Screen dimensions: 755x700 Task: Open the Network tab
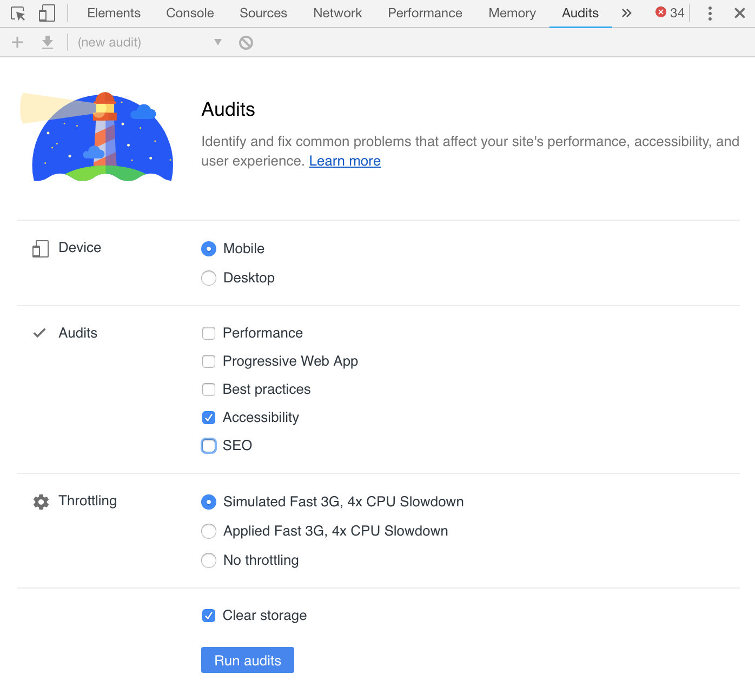[337, 13]
